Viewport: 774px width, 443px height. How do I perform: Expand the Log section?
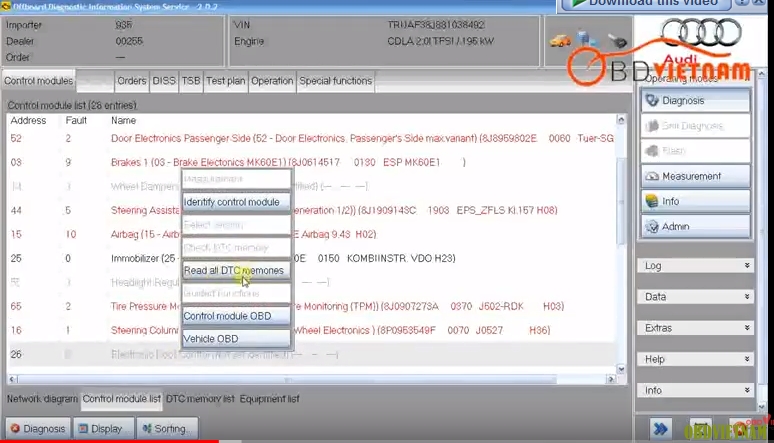696,266
